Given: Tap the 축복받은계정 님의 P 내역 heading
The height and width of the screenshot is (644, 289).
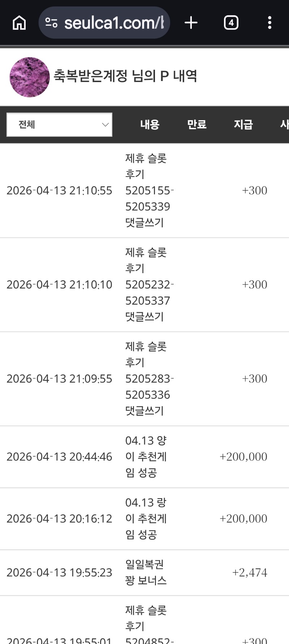Looking at the screenshot, I should point(125,76).
